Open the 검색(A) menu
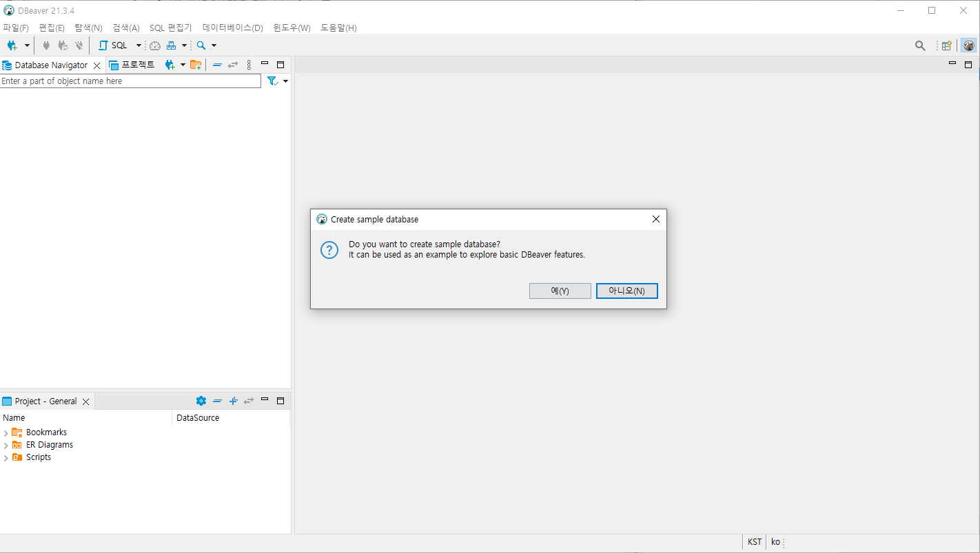The image size is (980, 553). 126,28
